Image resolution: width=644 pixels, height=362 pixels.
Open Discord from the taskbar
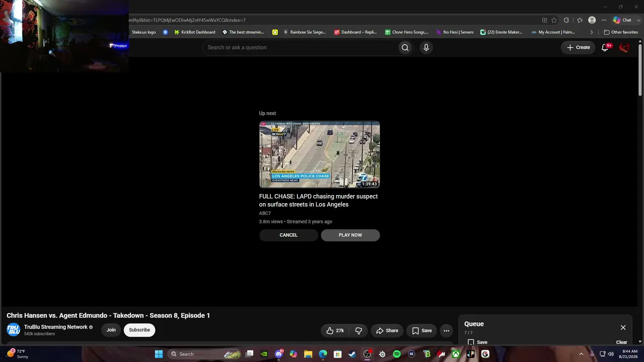click(x=279, y=354)
